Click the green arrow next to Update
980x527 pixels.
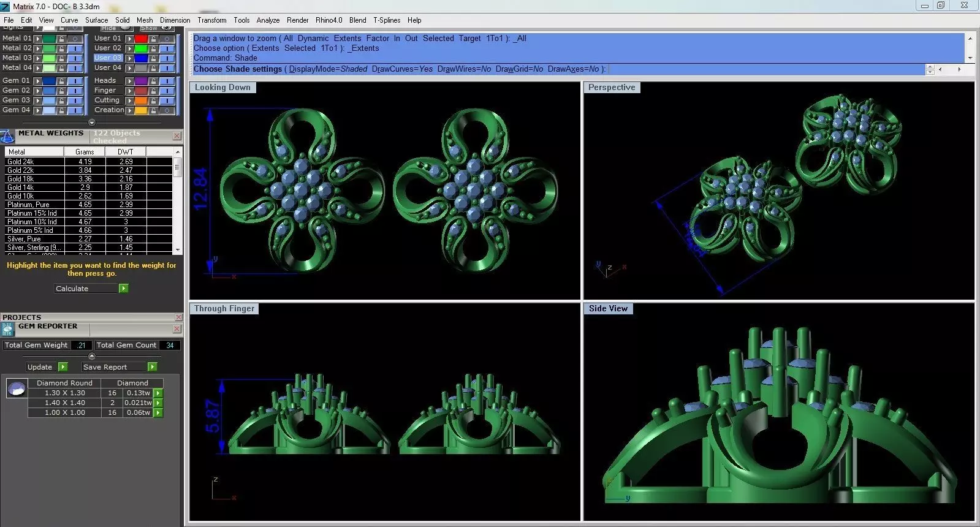[x=63, y=366]
